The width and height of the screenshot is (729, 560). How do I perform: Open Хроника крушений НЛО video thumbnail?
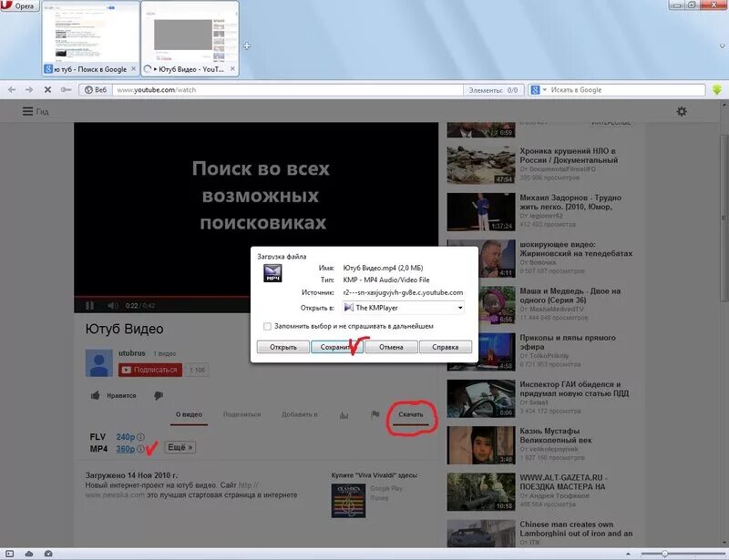point(481,166)
